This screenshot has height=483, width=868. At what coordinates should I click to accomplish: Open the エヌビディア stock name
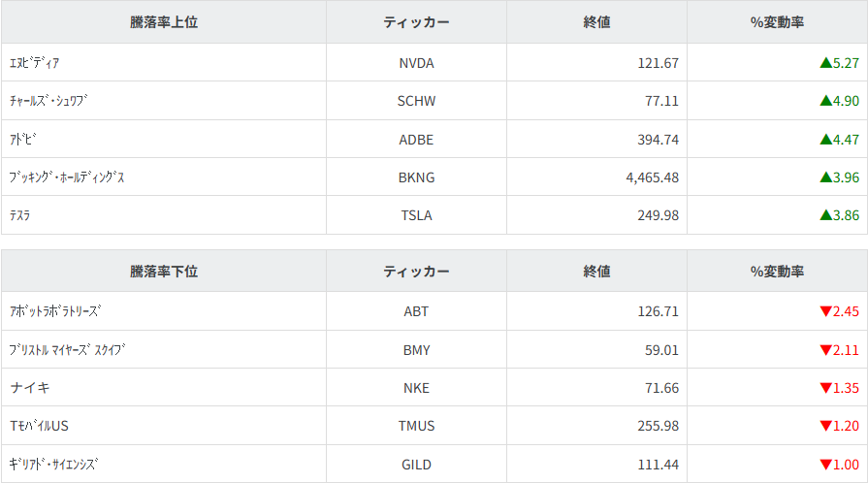click(35, 63)
